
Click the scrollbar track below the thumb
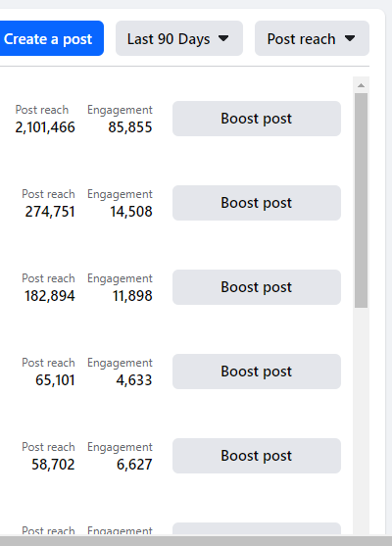click(361, 418)
